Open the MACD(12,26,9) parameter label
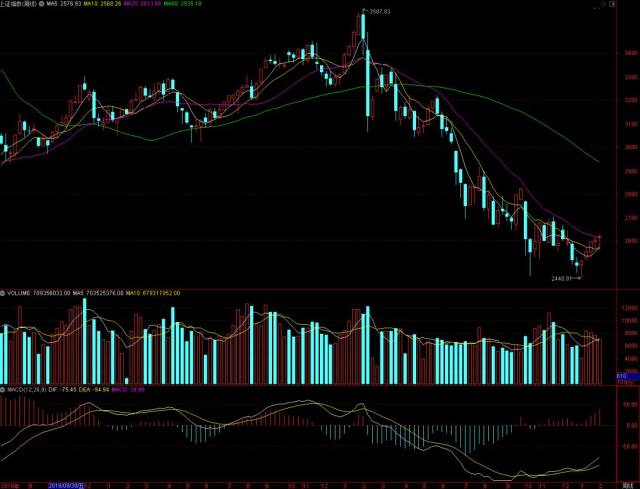Image resolution: width=640 pixels, height=489 pixels. click(x=27, y=390)
